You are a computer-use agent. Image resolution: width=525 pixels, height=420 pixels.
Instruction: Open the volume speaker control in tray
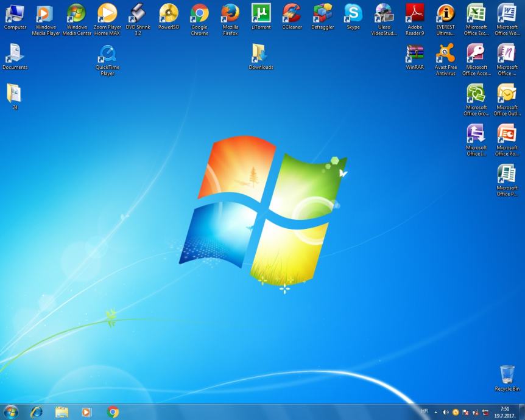pyautogui.click(x=445, y=413)
